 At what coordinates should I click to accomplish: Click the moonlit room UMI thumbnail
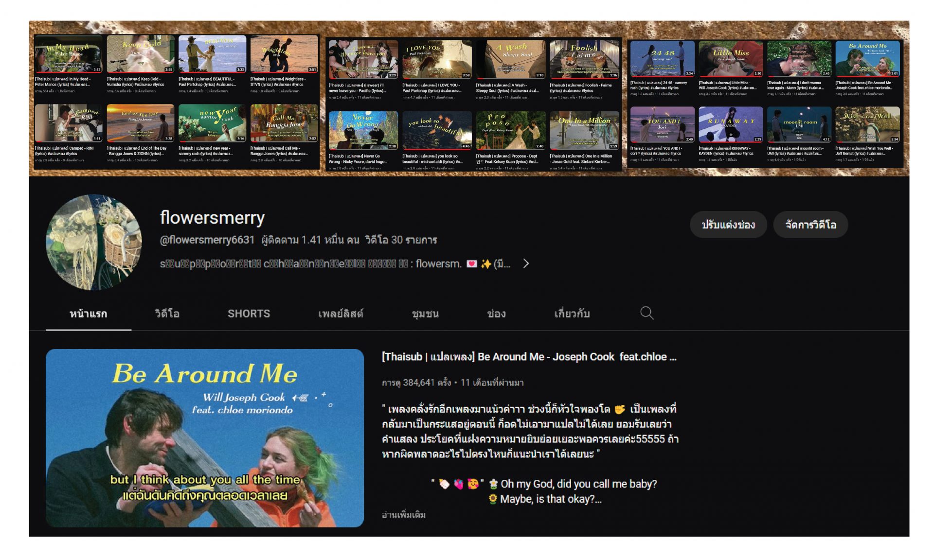pyautogui.click(x=799, y=124)
